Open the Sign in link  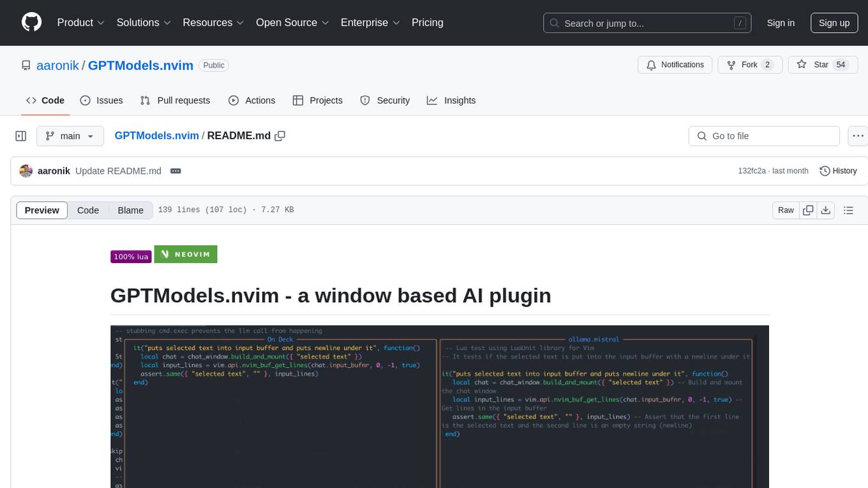(x=781, y=23)
